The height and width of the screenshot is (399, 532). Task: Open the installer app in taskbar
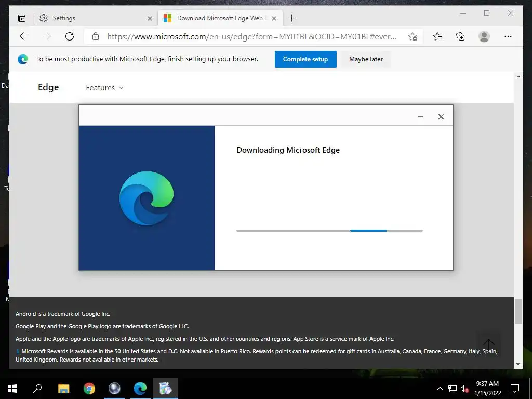tap(166, 389)
